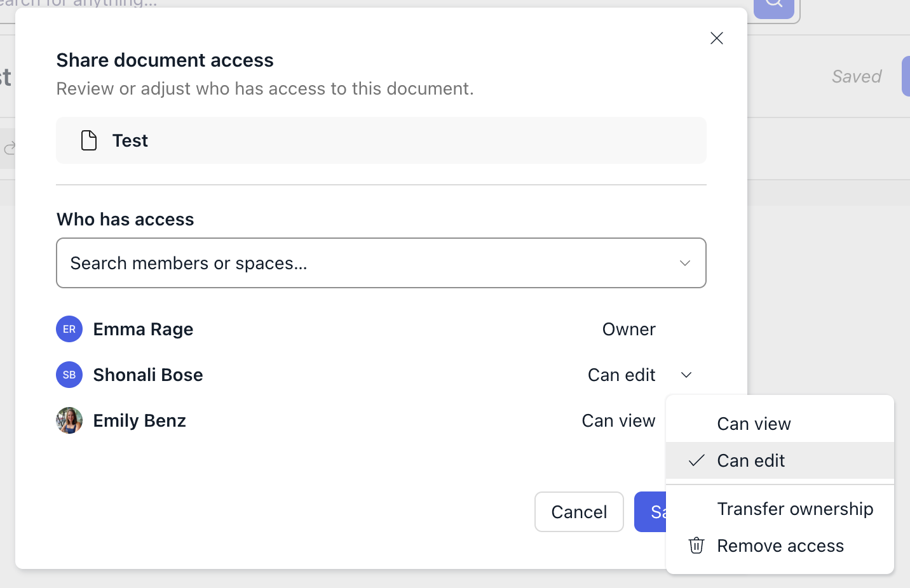The height and width of the screenshot is (588, 910).
Task: Choose Can edit menu option
Action: coord(751,460)
